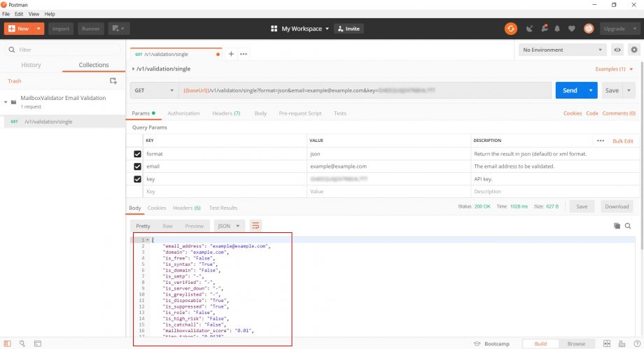Click the Download response button
The image size is (644, 349).
point(617,206)
